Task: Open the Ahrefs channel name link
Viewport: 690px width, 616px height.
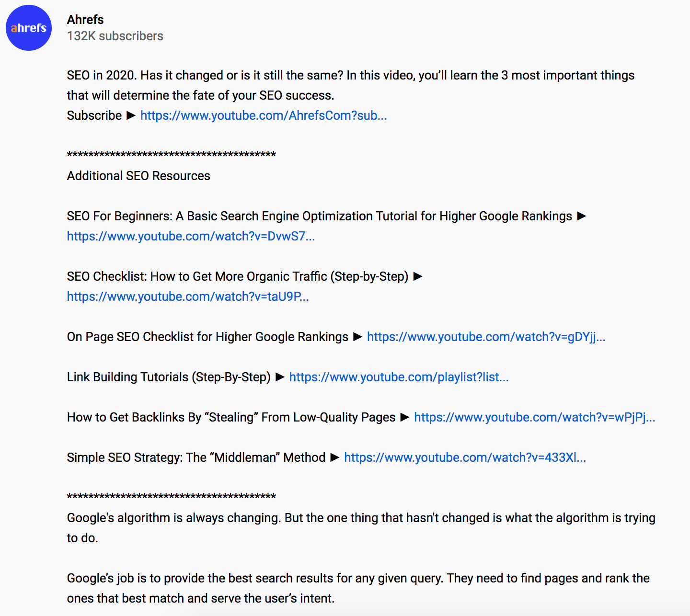Action: (x=85, y=20)
